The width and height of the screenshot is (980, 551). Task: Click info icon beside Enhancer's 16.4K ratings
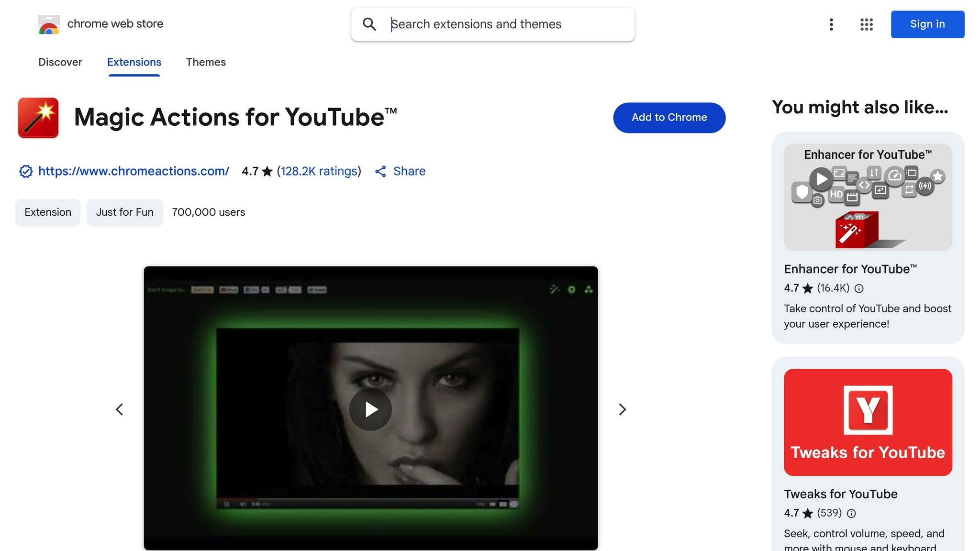click(859, 288)
